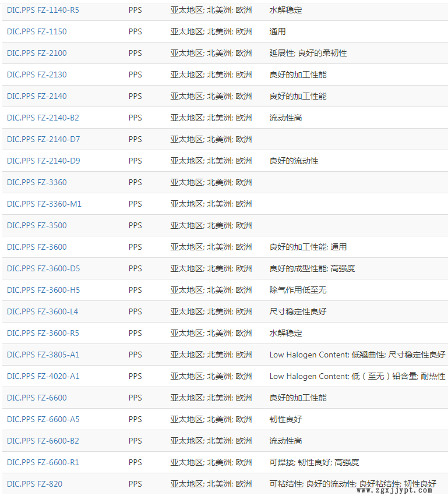
Task: Open DIC.PPS FZ-6600-R1 product link
Action: 43,462
